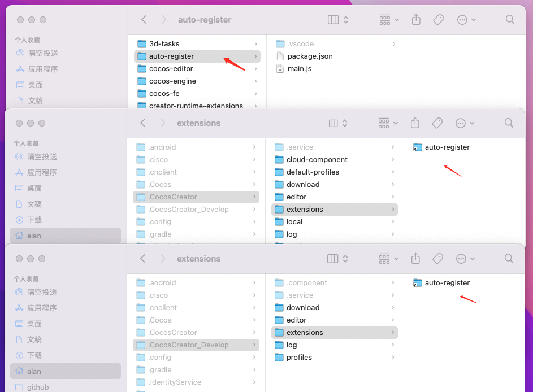This screenshot has width=533, height=392.
Task: Select the local folder
Action: coord(294,221)
